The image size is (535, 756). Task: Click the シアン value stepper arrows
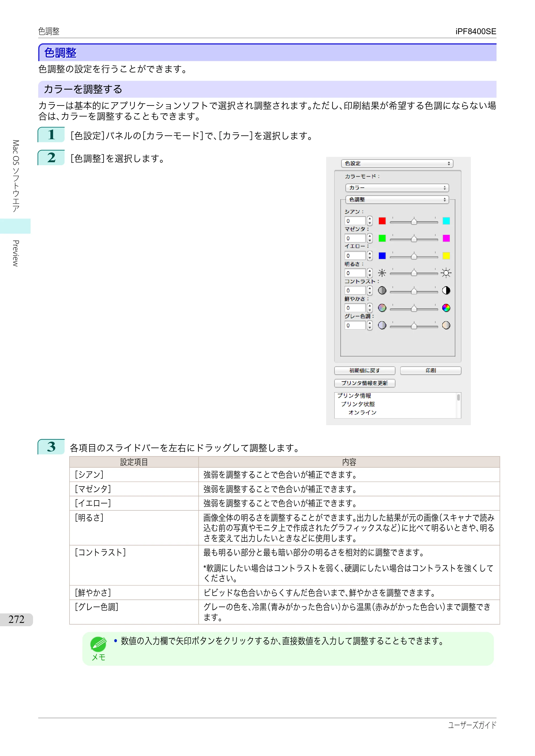370,221
